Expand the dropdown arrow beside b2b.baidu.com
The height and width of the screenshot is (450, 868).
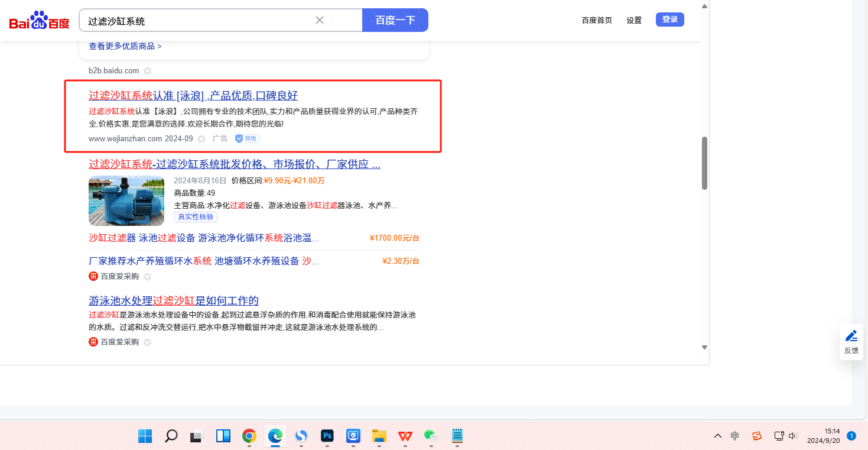point(148,71)
